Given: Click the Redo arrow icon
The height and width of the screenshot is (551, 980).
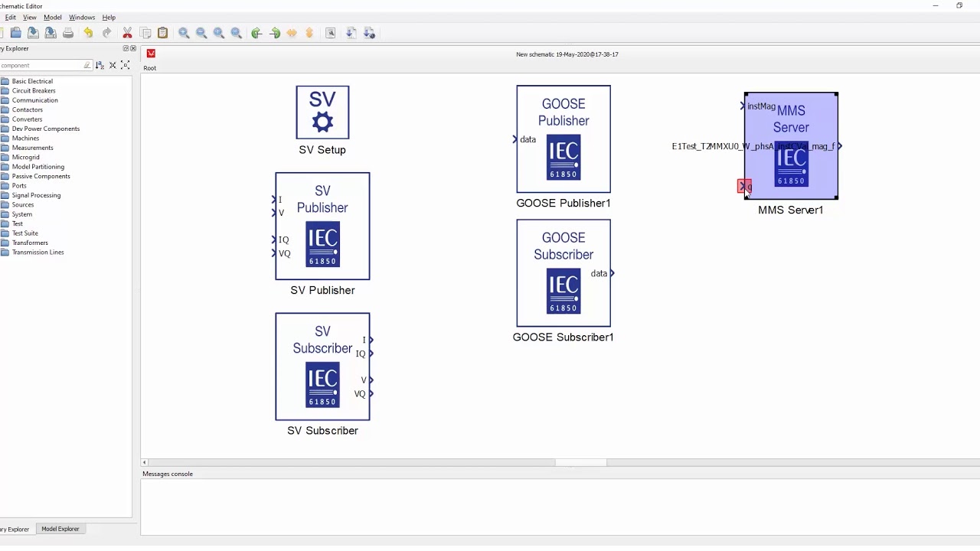Looking at the screenshot, I should pos(106,33).
